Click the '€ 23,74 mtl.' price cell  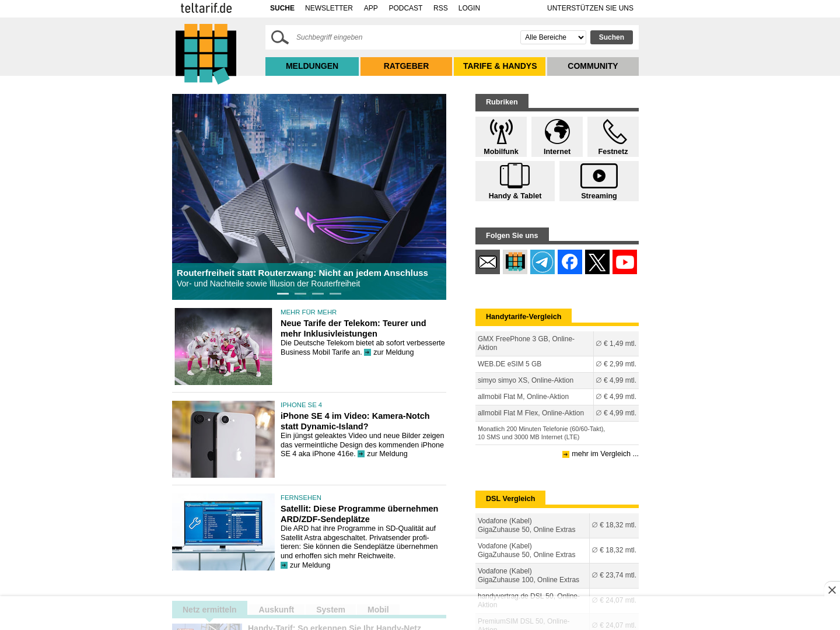[x=614, y=575]
